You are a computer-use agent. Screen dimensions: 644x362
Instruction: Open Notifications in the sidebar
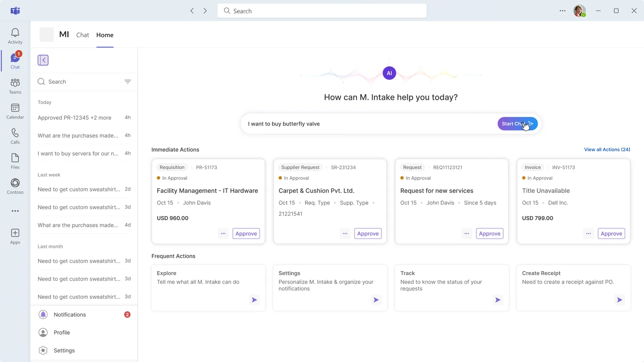pyautogui.click(x=84, y=315)
